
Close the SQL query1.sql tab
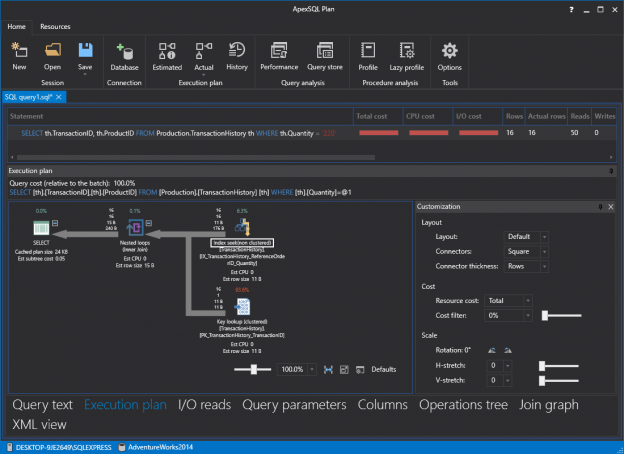click(59, 97)
